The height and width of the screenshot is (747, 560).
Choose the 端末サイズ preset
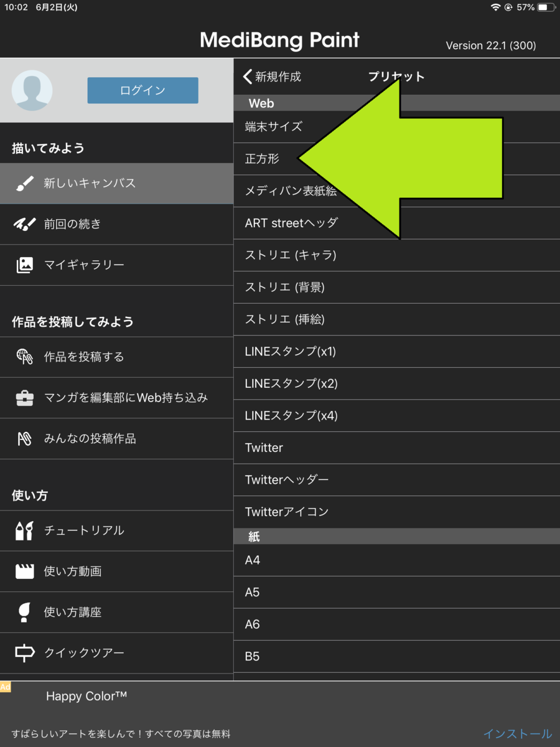point(397,126)
